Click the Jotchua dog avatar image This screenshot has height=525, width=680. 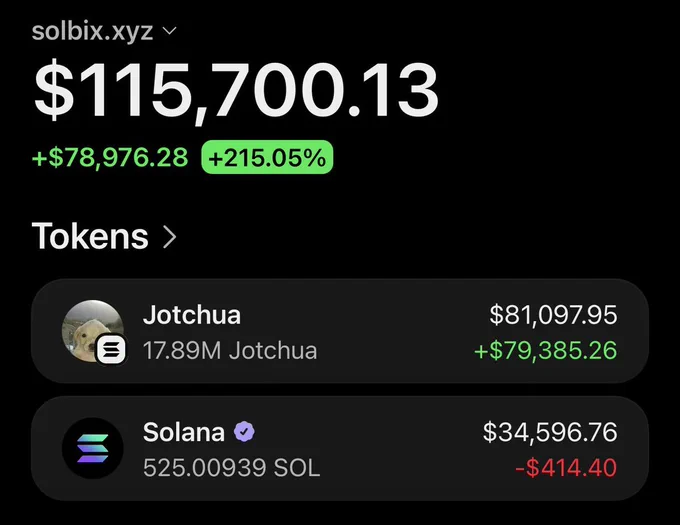92,331
